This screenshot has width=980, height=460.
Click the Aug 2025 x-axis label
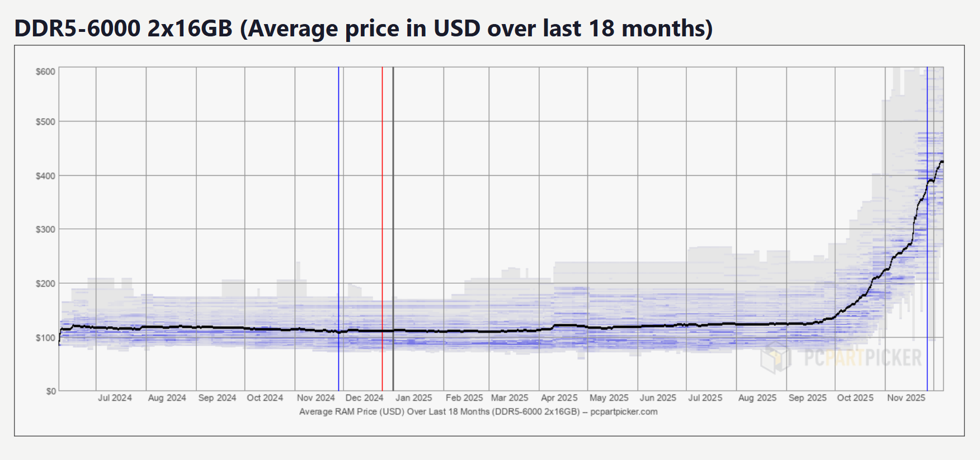(x=757, y=398)
